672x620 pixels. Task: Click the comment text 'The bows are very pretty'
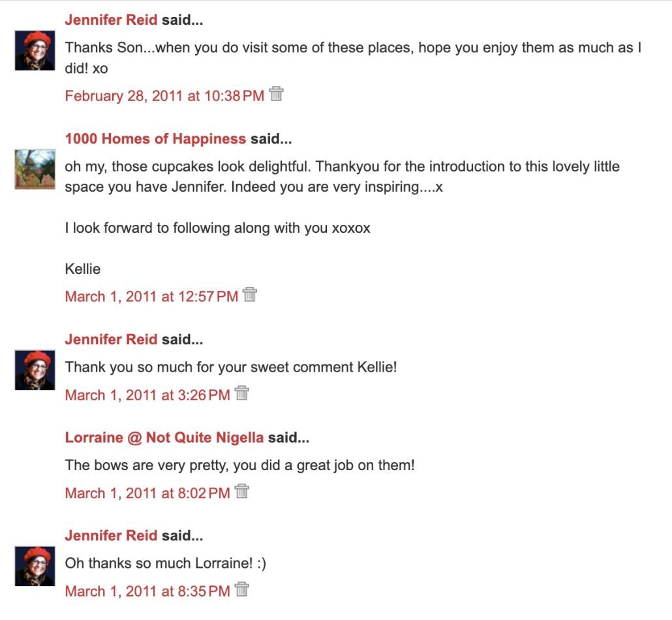pos(239,465)
